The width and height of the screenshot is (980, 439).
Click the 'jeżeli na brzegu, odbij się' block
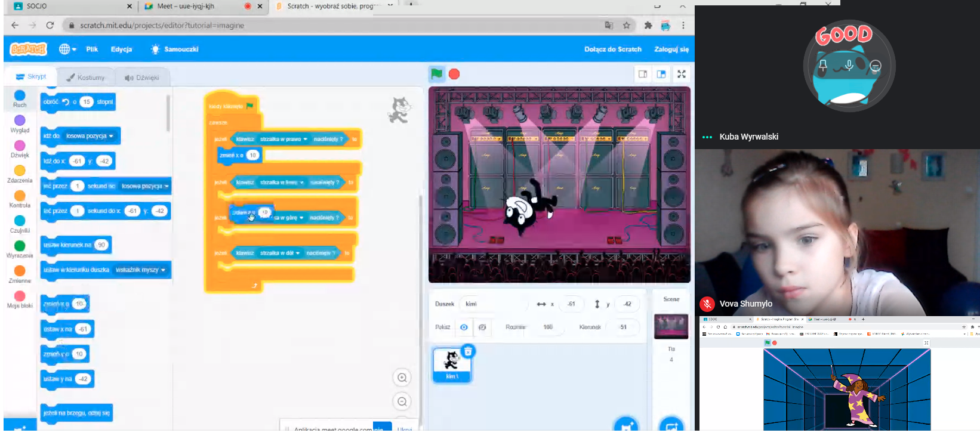click(x=76, y=413)
